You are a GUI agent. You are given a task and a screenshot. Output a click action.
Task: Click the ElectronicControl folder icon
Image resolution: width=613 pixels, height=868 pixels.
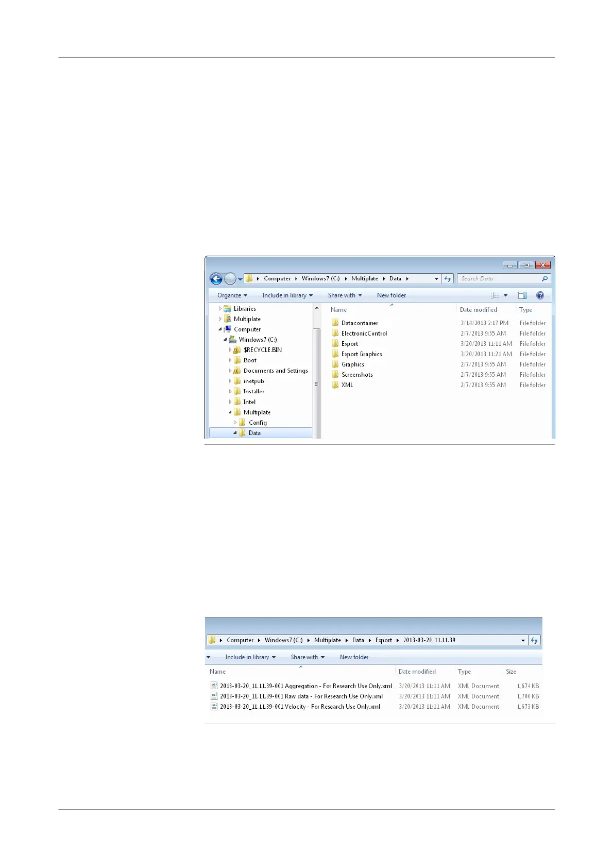(335, 333)
